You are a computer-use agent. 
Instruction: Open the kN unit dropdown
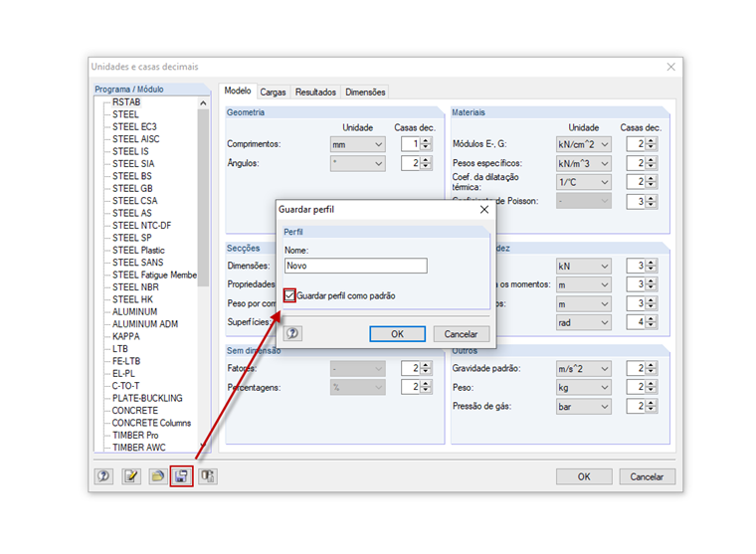click(x=583, y=267)
